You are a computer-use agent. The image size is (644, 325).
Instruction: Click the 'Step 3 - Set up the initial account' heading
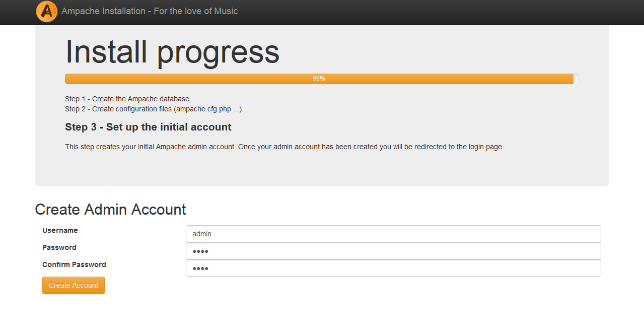pos(148,127)
